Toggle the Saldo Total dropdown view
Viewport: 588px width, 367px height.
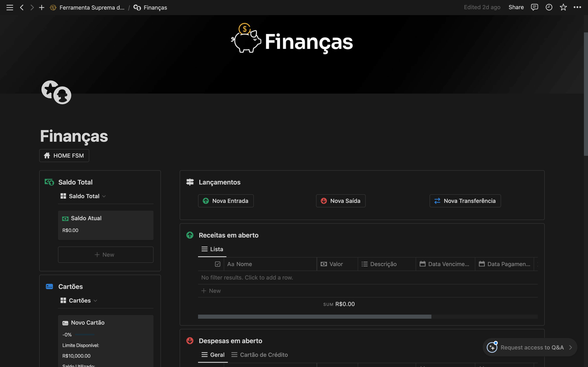point(105,196)
